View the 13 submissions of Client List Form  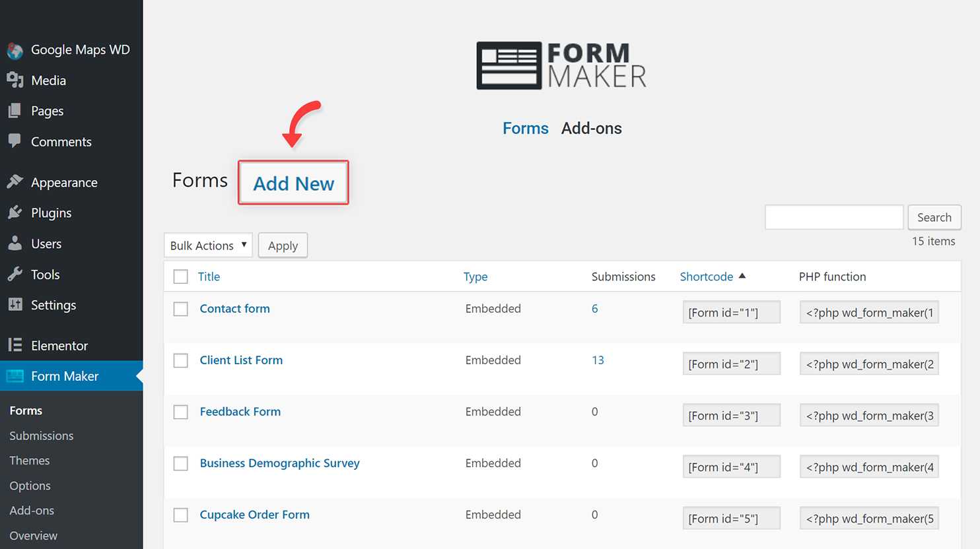pos(598,360)
